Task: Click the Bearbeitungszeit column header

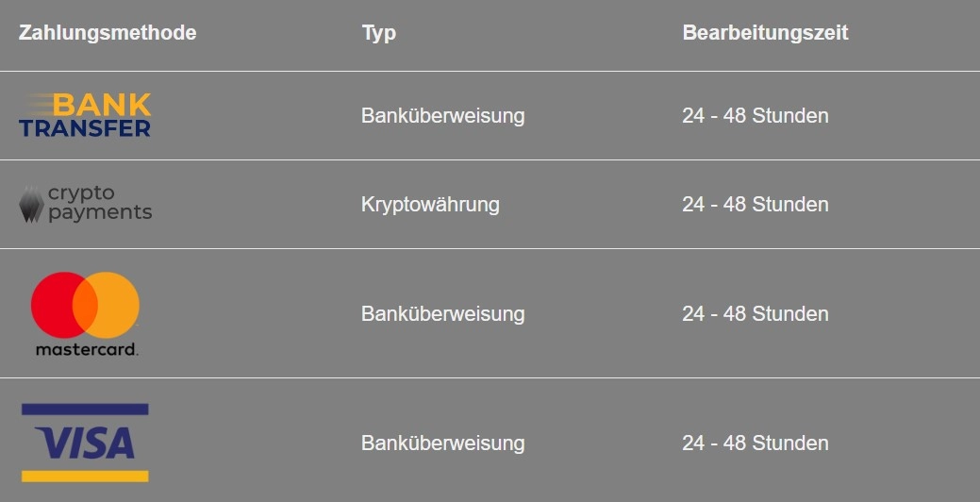Action: click(765, 33)
